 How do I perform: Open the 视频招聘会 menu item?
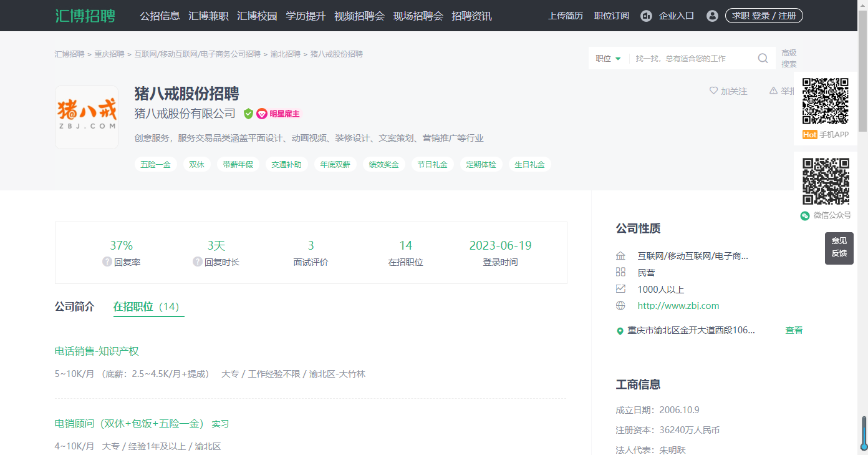pos(360,16)
